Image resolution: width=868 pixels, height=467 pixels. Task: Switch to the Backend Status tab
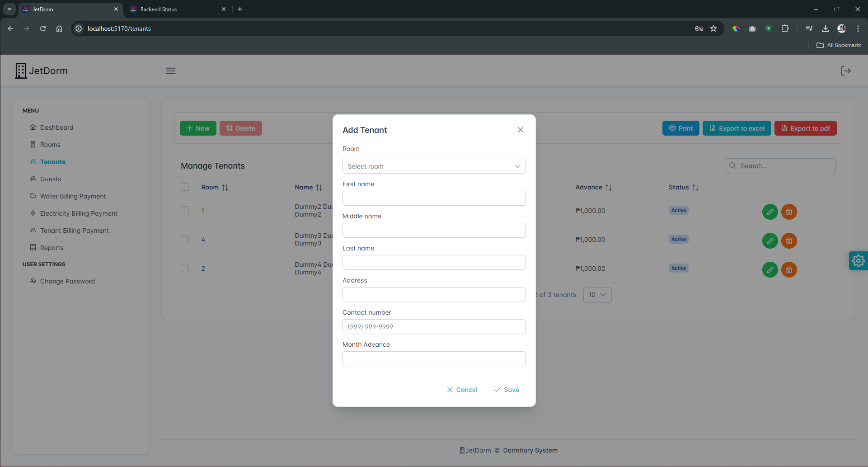(178, 9)
